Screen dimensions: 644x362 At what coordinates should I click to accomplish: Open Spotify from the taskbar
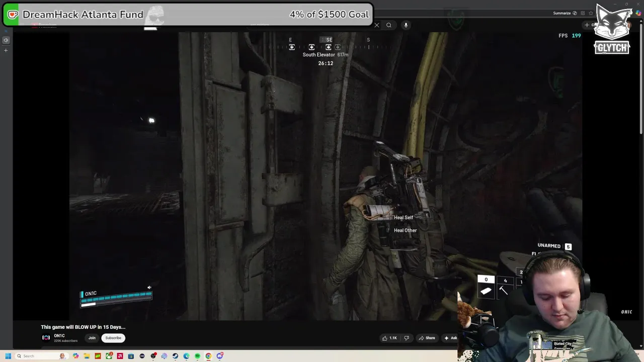click(x=197, y=356)
